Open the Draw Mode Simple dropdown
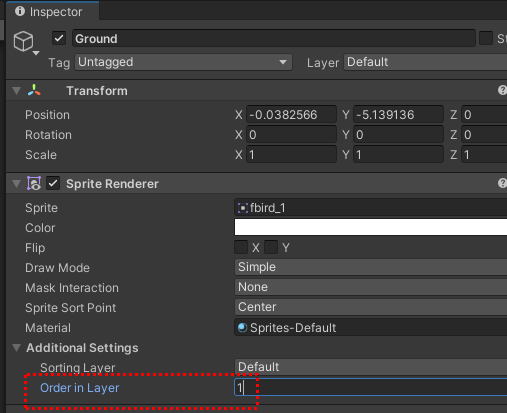This screenshot has height=413, width=507. point(371,267)
